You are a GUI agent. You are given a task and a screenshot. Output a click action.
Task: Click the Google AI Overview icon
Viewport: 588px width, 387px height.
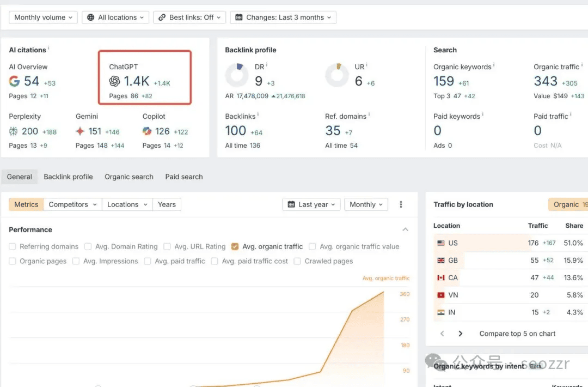(15, 82)
